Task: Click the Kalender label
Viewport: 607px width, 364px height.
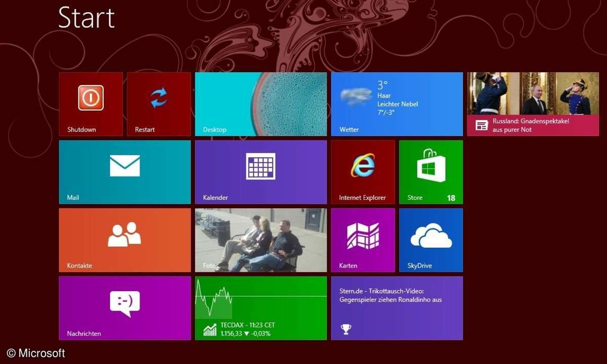Action: (215, 198)
